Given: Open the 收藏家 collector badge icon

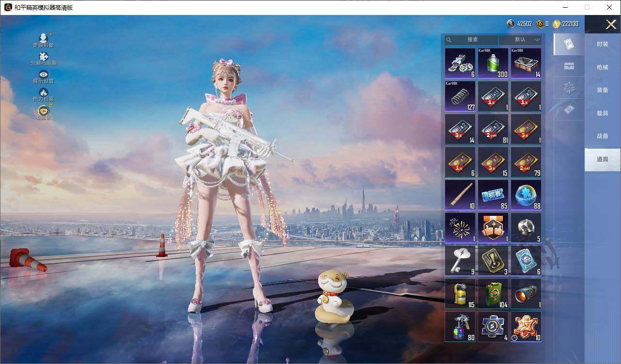Looking at the screenshot, I should (x=44, y=113).
